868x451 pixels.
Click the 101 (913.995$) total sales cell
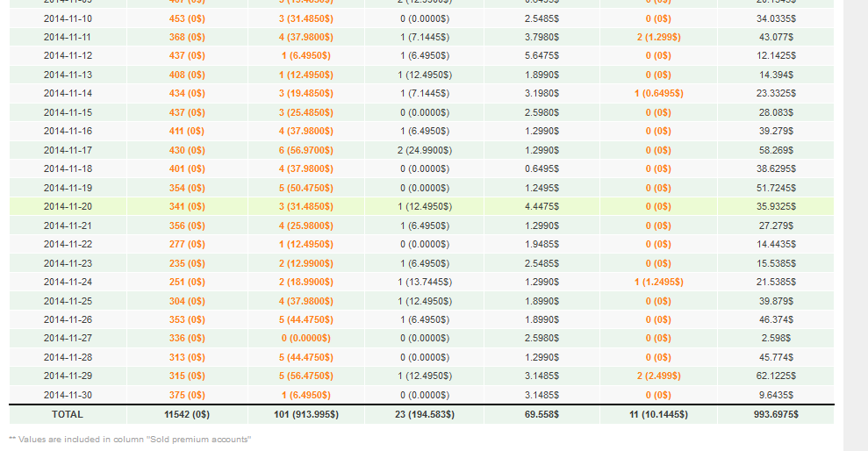[x=306, y=414]
